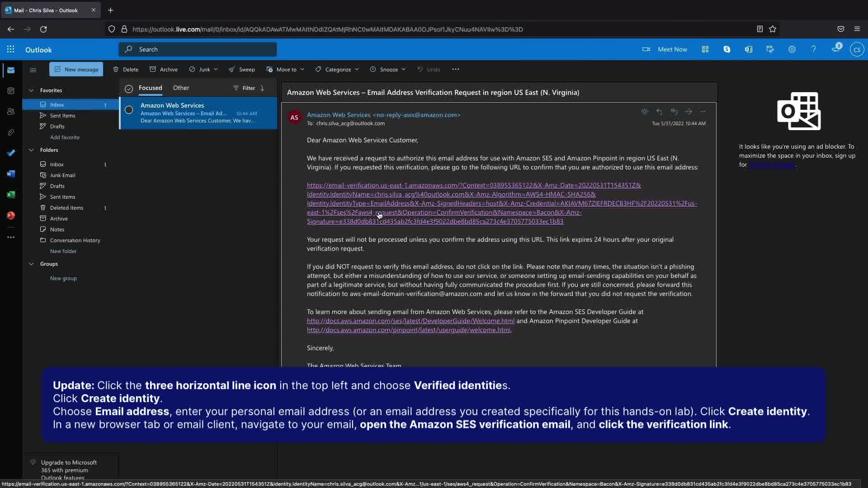Screen dimensions: 868x488
Task: Launch Excel from the left rail
Action: (11, 195)
